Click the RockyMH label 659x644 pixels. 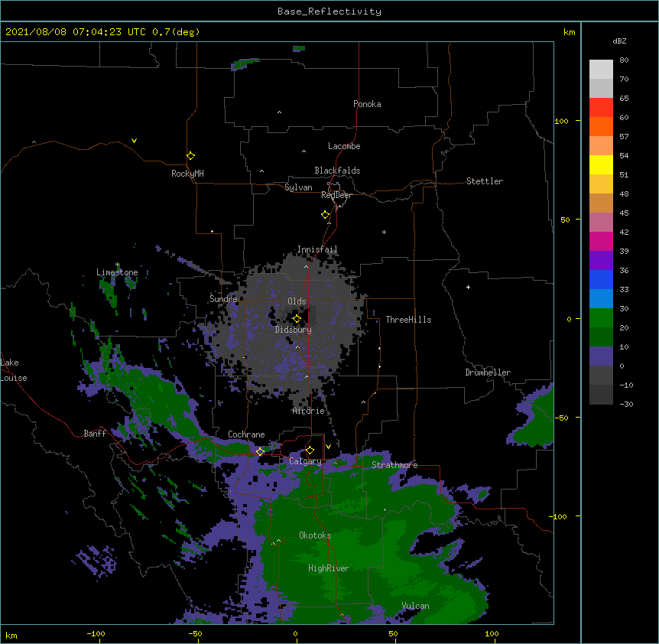point(187,174)
